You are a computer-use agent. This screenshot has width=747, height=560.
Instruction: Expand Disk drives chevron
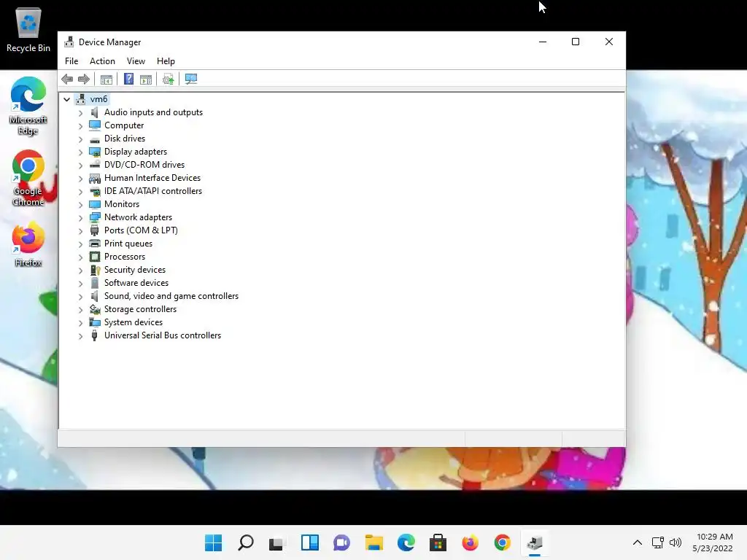80,139
